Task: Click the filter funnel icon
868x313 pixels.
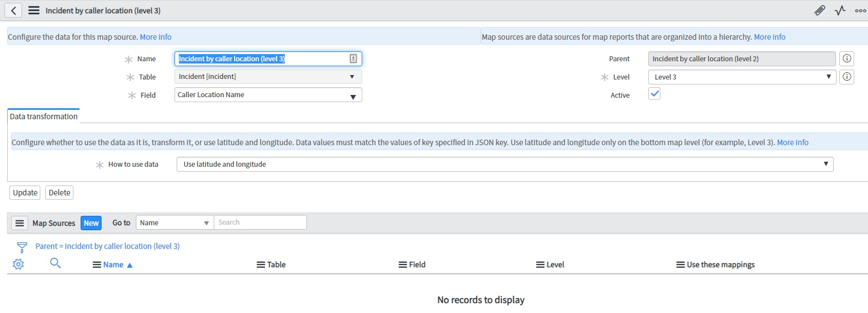Action: [x=22, y=247]
